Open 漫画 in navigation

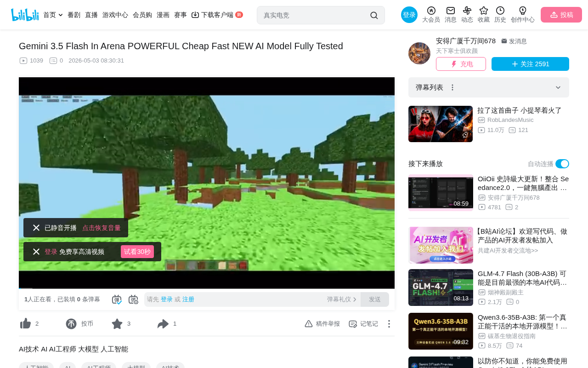coord(163,15)
